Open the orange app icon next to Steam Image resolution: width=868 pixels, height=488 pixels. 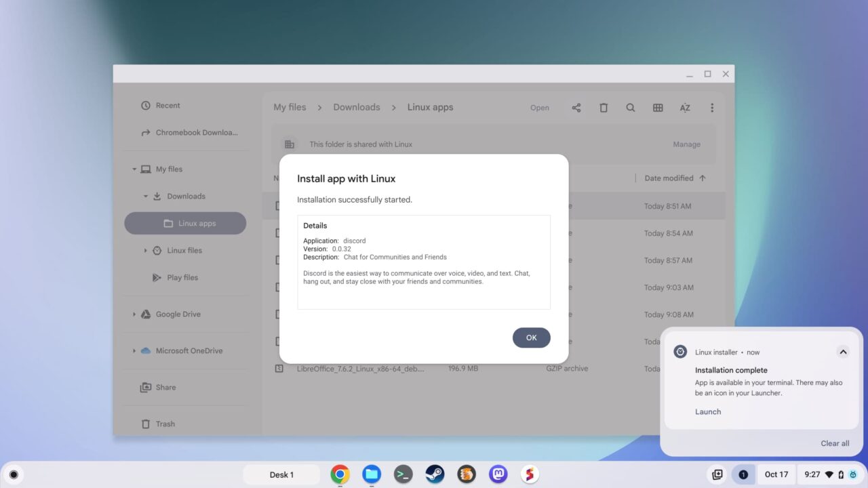coord(467,474)
